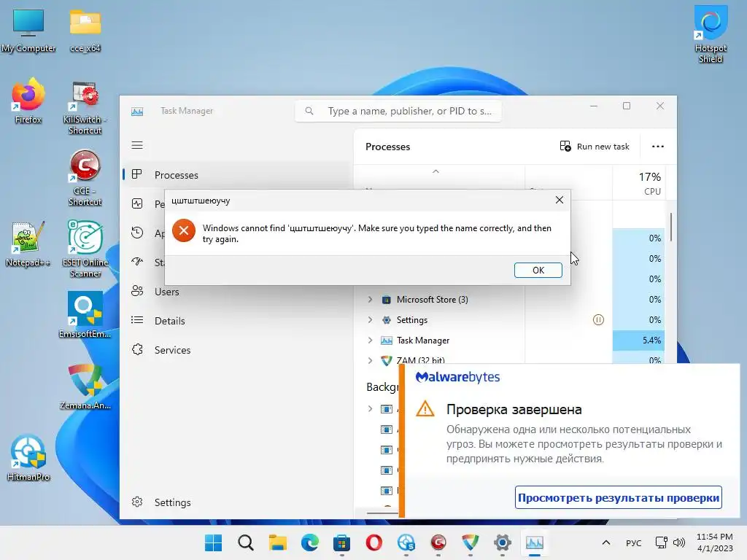
Task: Open Task Manager's three-dot more options menu
Action: pos(657,147)
